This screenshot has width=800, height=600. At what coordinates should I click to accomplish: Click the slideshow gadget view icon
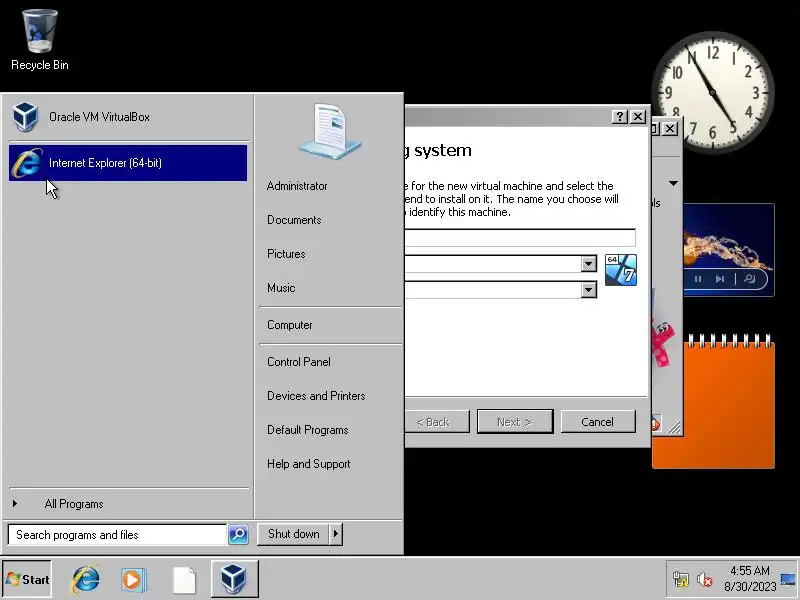pyautogui.click(x=749, y=279)
